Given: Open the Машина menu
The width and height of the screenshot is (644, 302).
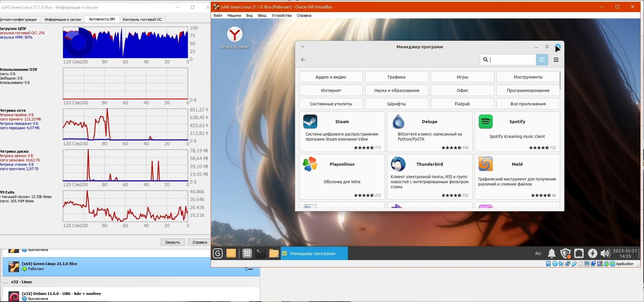Looking at the screenshot, I should [234, 15].
